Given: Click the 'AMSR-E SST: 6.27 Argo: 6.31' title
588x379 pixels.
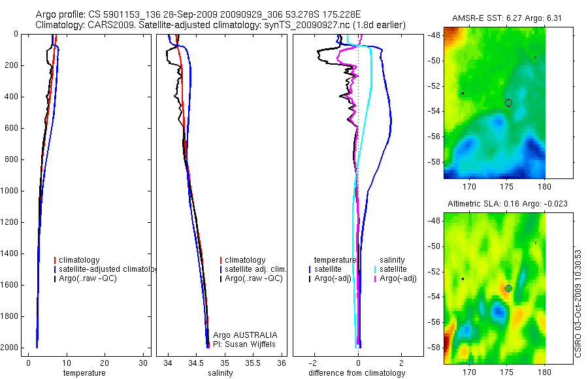Looking at the screenshot, I should click(x=506, y=18).
